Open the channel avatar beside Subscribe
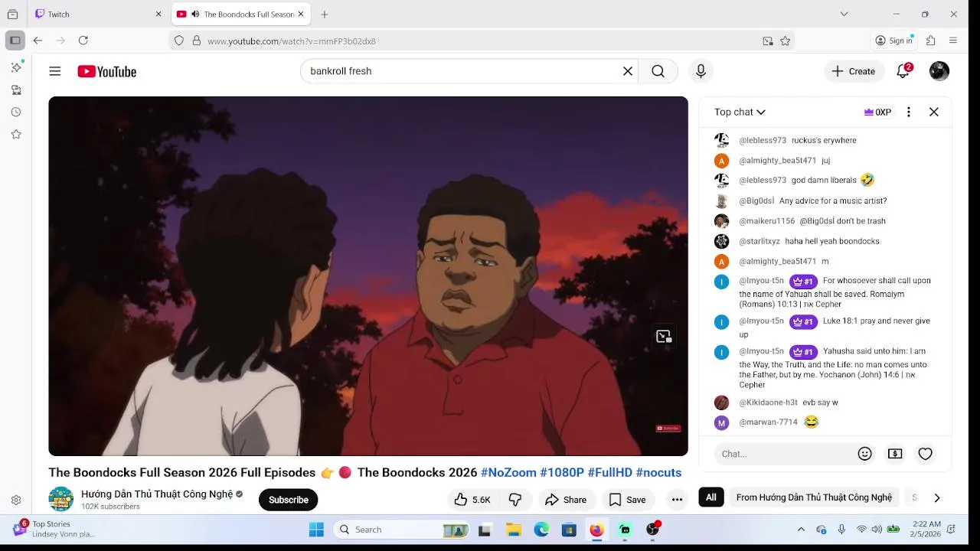Image resolution: width=980 pixels, height=551 pixels. tap(61, 499)
